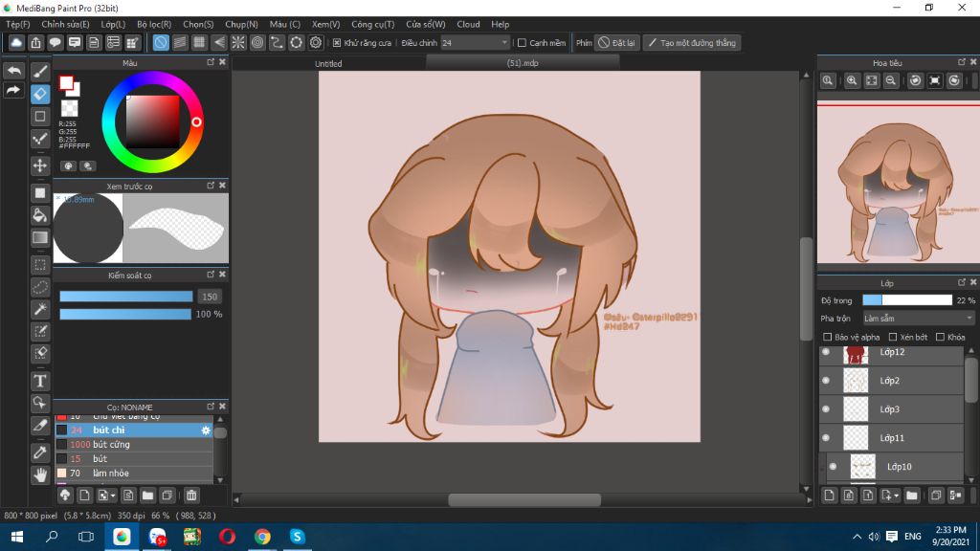Enable concentric circle snap guide
The width and height of the screenshot is (980, 551).
257,42
